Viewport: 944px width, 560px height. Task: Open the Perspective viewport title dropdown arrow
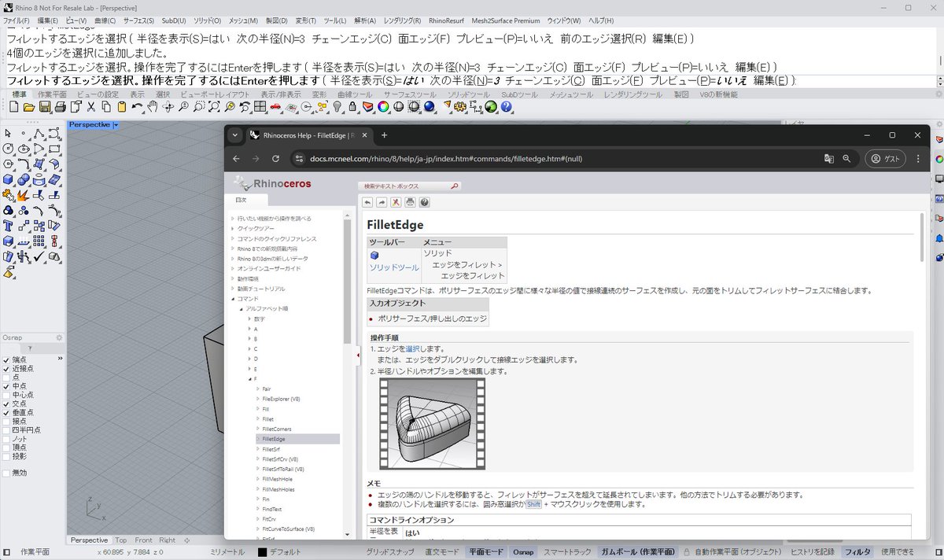click(115, 124)
